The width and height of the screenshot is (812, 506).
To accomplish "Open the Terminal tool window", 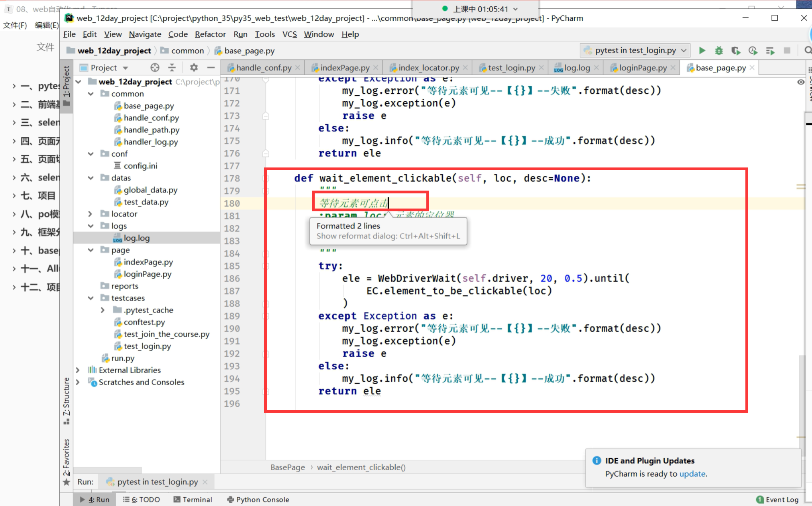I will coord(193,500).
